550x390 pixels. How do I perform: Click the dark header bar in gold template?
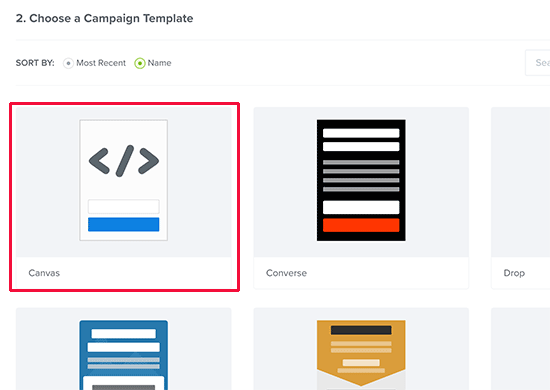pos(361,330)
